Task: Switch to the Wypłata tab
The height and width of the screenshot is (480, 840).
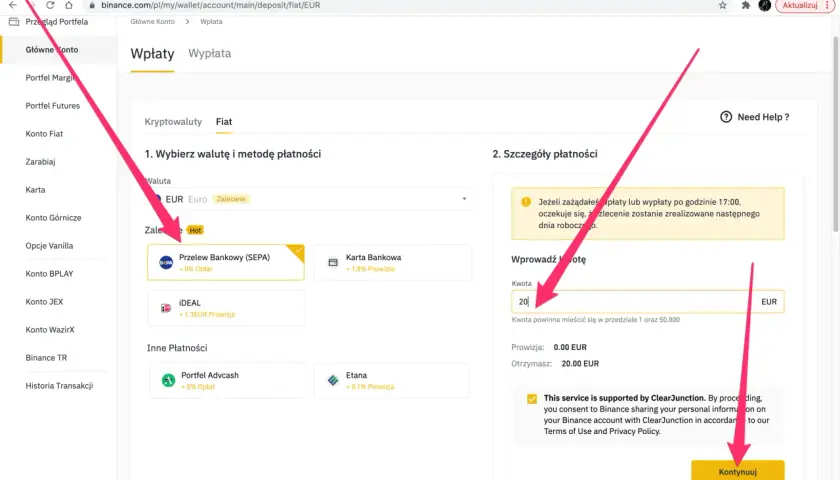Action: 209,53
